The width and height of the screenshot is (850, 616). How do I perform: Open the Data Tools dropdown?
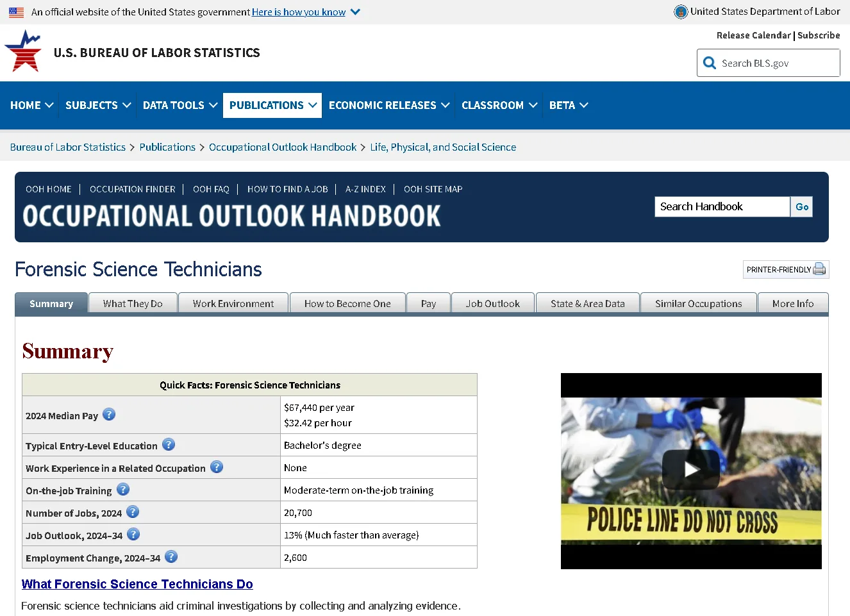179,105
